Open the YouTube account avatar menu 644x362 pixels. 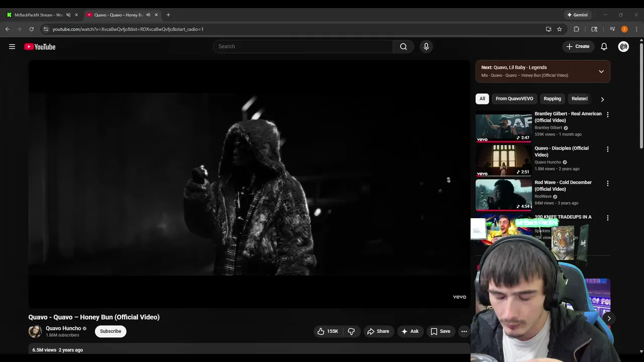(623, 46)
